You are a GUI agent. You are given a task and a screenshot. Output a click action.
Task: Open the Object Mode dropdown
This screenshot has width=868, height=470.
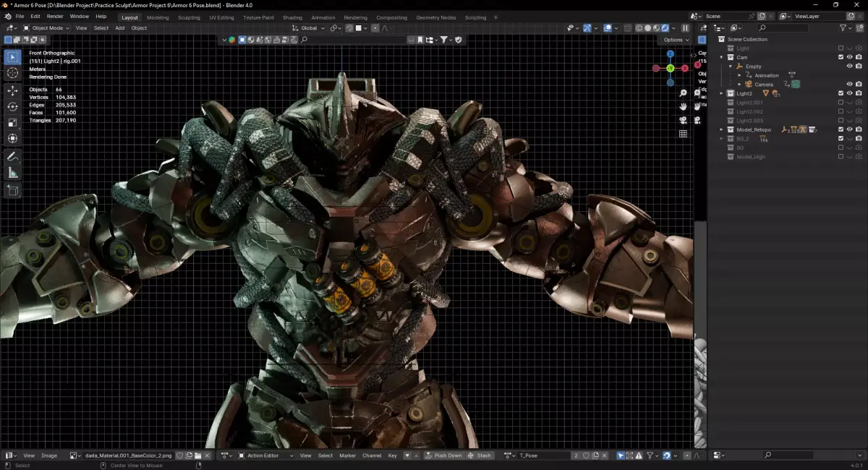46,28
